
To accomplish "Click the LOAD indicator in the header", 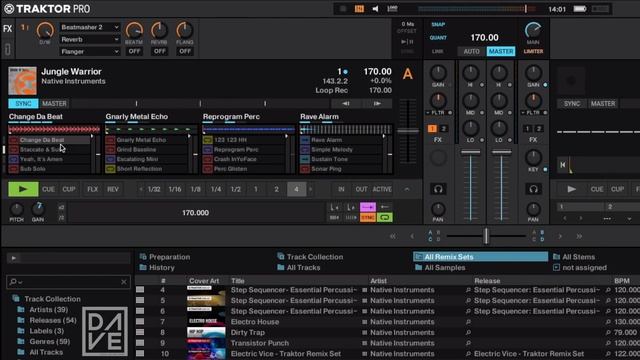I will pyautogui.click(x=392, y=9).
